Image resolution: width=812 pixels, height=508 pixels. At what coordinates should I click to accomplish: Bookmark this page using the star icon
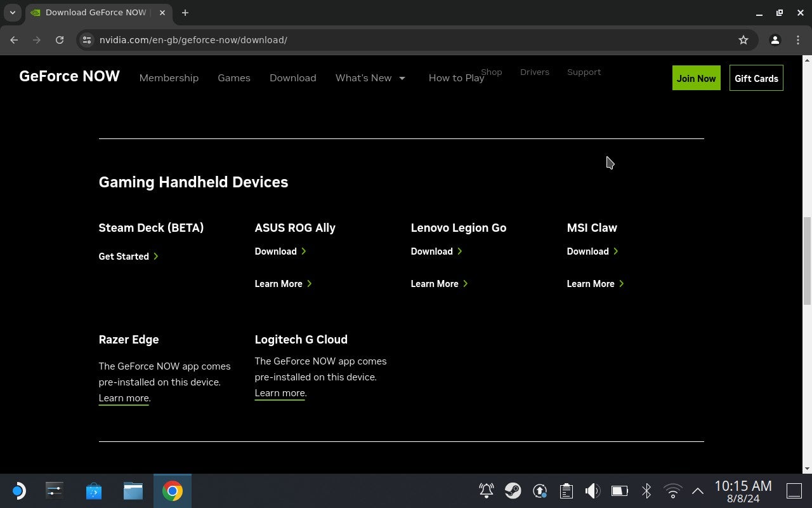pyautogui.click(x=743, y=39)
